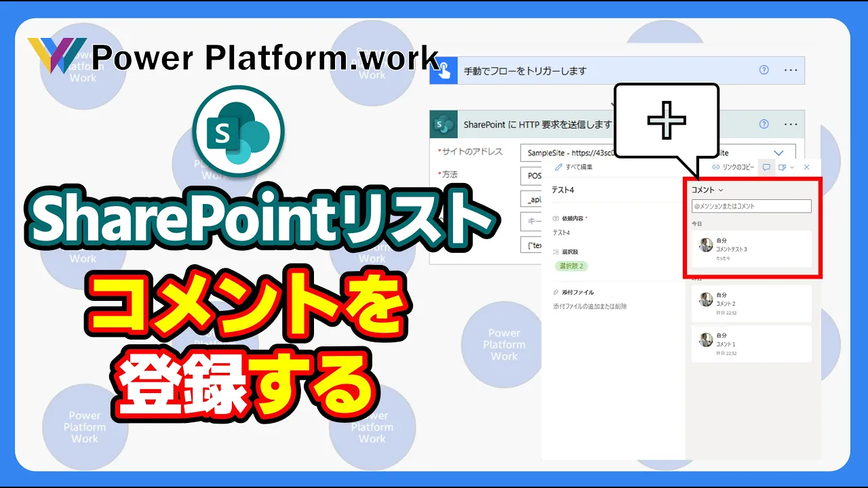Click the _api URI input field
The image size is (868, 488).
[x=530, y=199]
